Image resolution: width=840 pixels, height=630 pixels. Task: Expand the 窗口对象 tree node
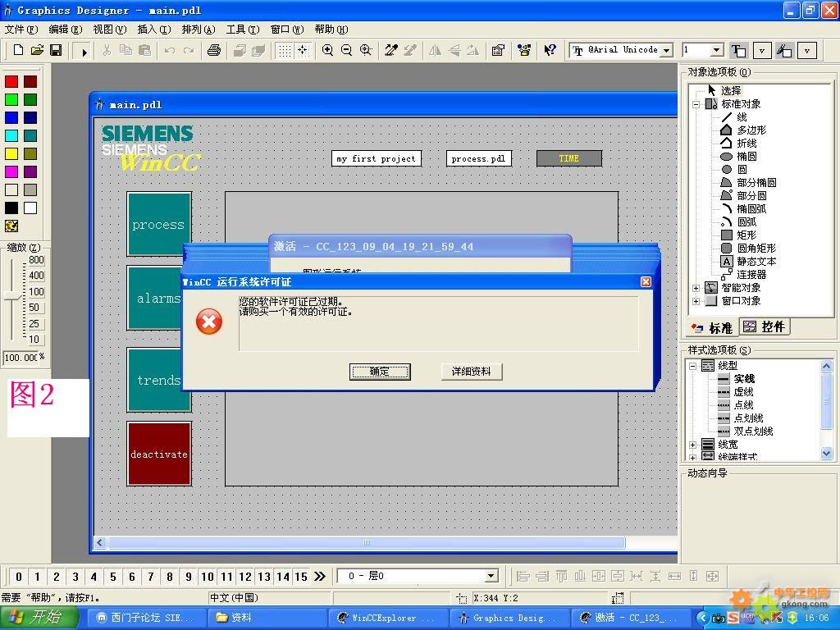coord(696,301)
